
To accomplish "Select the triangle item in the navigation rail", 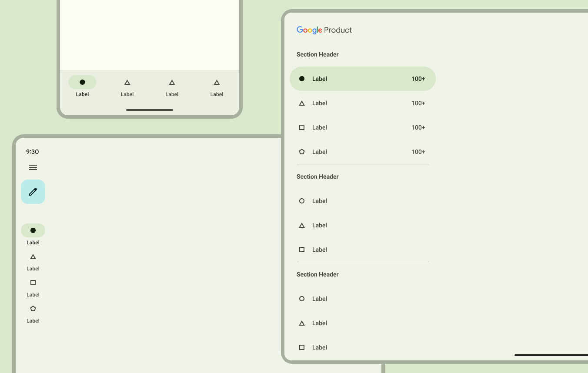I will 33,261.
